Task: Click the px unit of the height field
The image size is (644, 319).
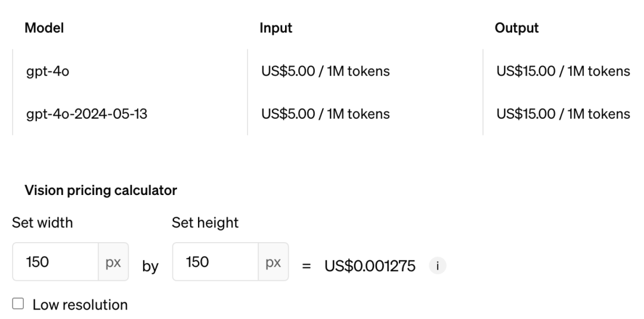Action: click(274, 262)
